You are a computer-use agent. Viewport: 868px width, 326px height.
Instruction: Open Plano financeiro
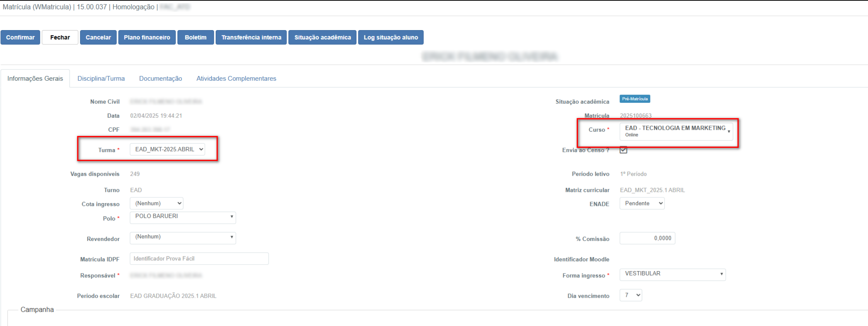[x=147, y=37]
